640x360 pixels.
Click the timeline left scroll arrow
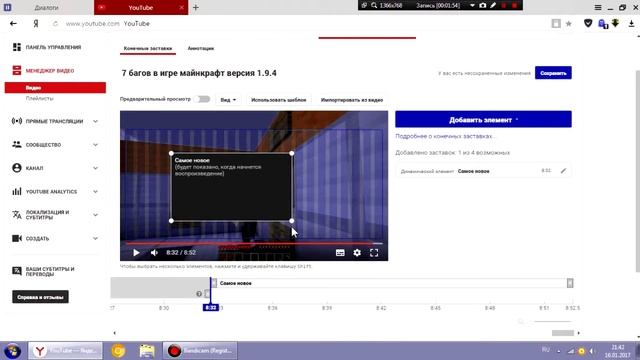tap(114, 333)
